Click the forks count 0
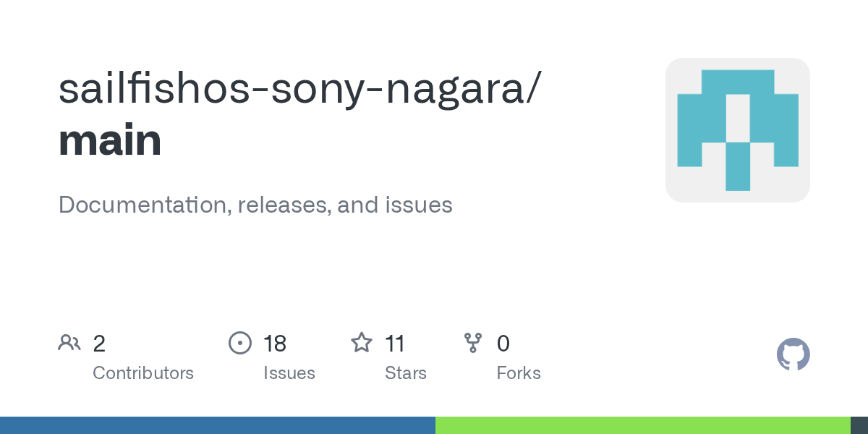 pyautogui.click(x=503, y=343)
